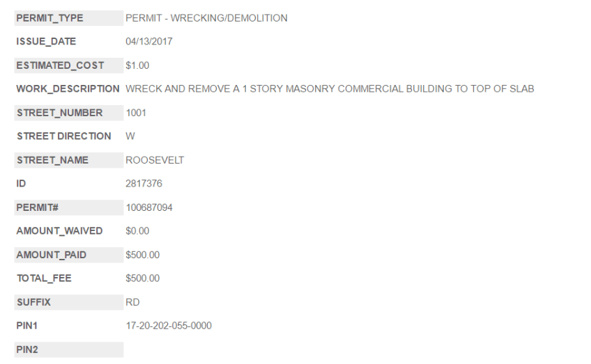Click the WORK_DESCRIPTION label
Viewport: 591px width, 364px height.
(68, 89)
